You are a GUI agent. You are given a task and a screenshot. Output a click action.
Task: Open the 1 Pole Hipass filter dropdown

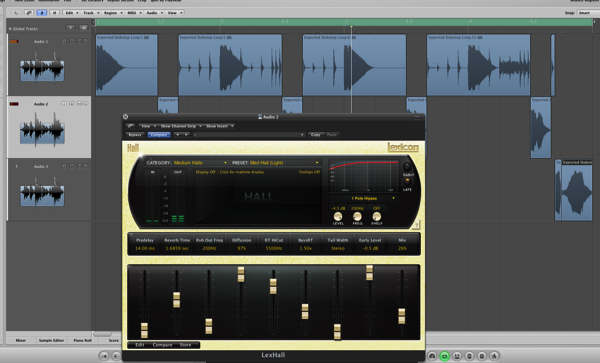(364, 198)
